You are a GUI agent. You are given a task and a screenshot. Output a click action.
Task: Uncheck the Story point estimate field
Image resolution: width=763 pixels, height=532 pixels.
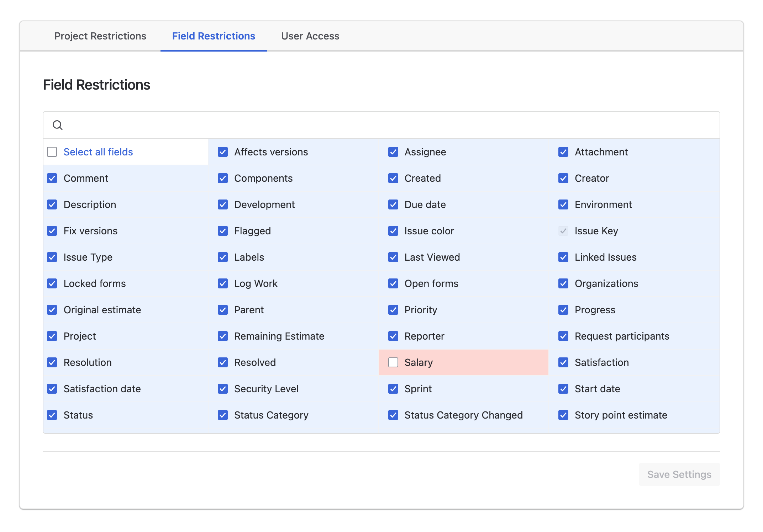pyautogui.click(x=563, y=415)
